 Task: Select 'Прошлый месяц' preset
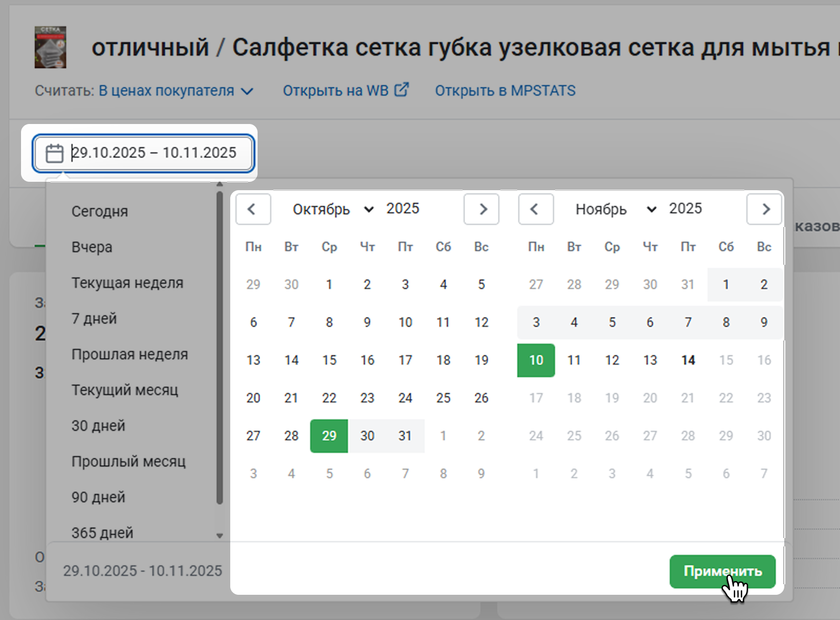click(128, 461)
